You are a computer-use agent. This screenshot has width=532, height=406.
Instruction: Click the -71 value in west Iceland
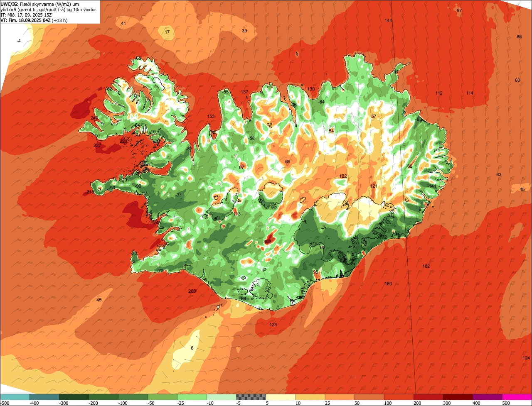(x=179, y=195)
